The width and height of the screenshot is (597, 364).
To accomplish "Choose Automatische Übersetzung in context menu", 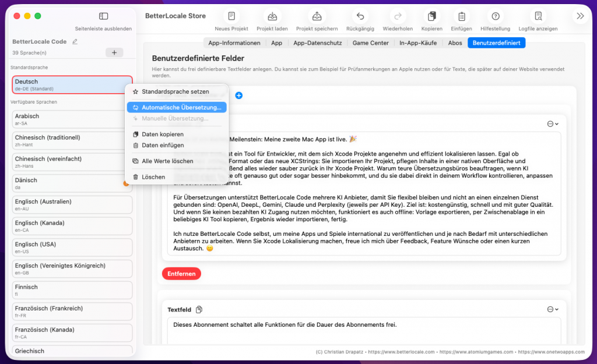I will coord(181,108).
